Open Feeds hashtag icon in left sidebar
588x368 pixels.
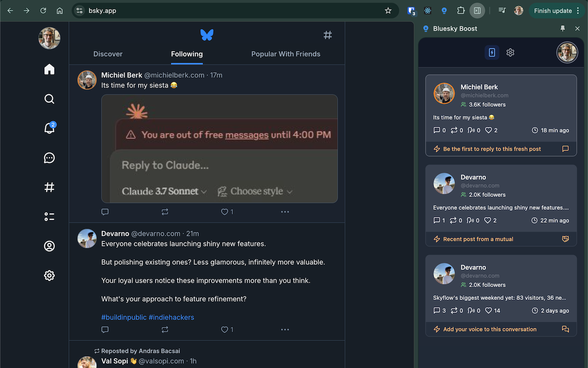click(49, 187)
